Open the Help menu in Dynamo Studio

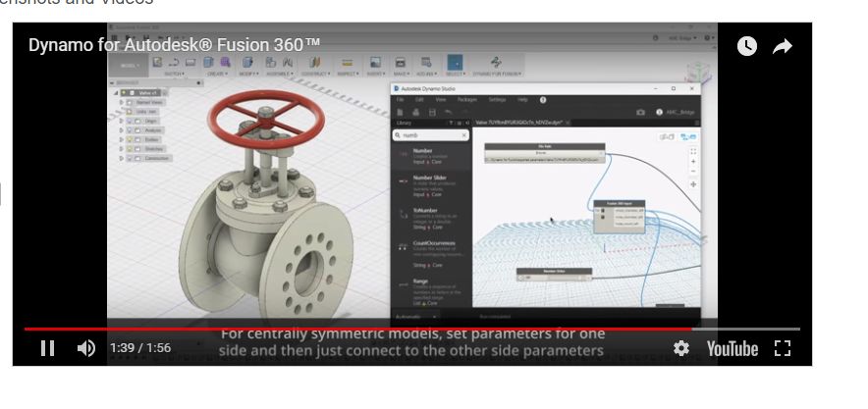522,100
